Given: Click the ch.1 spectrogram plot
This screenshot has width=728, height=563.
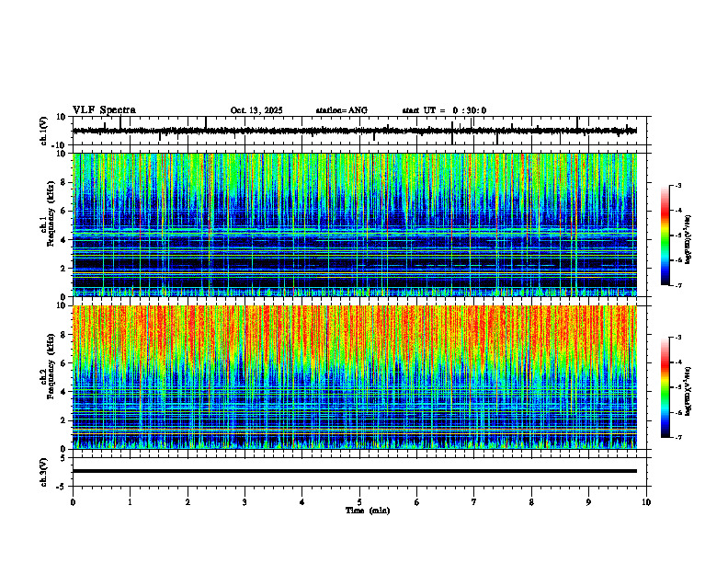Looking at the screenshot, I should (355, 224).
